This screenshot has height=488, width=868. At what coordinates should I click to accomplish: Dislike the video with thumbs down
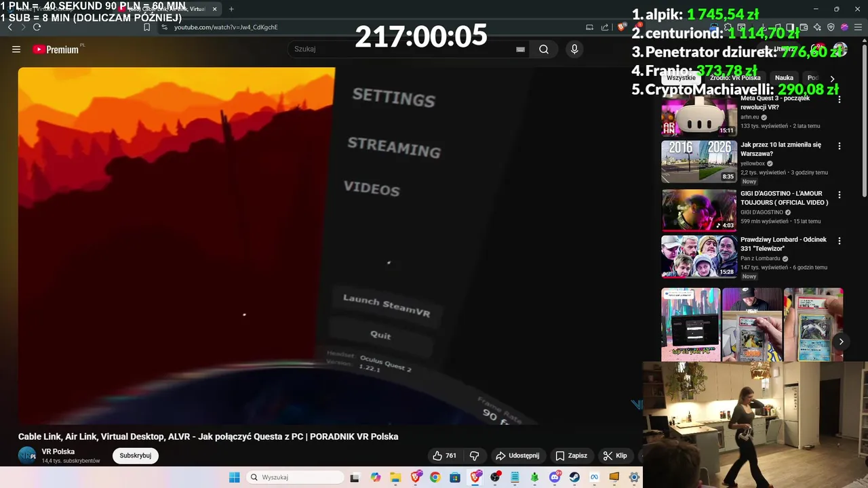(x=475, y=455)
